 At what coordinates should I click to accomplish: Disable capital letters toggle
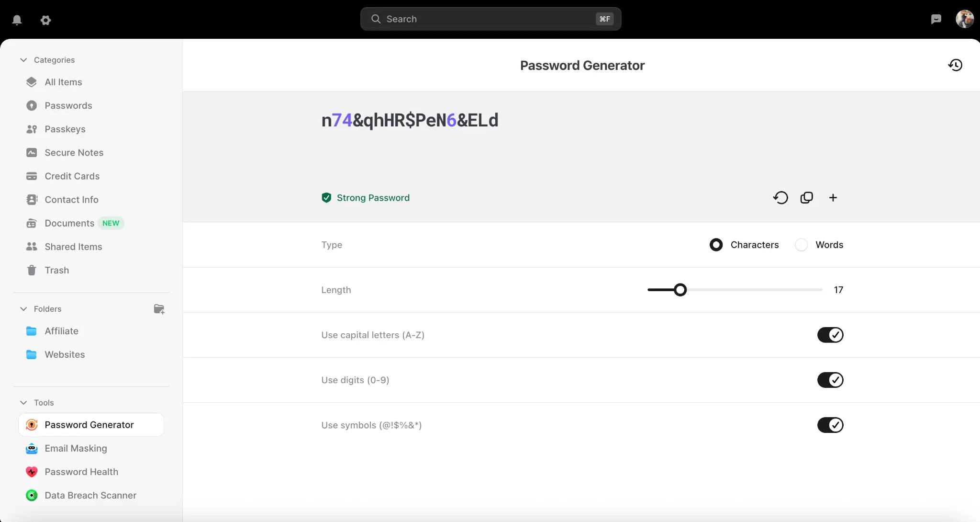point(830,335)
